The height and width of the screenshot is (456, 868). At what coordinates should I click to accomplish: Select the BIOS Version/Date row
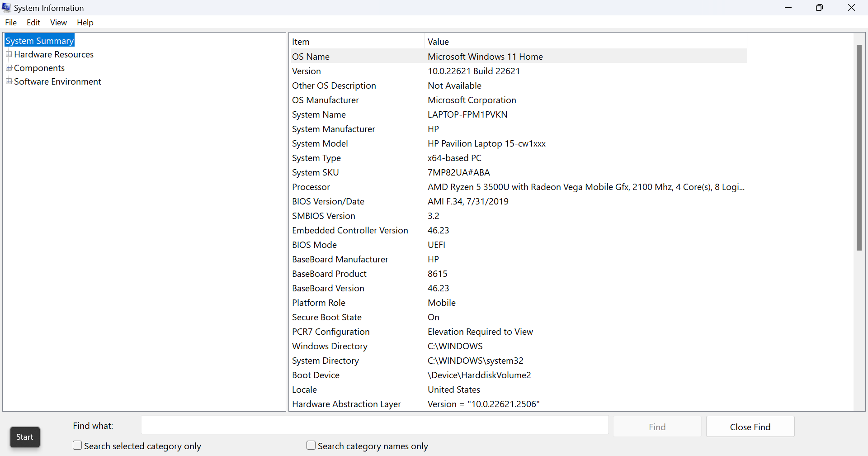tap(518, 201)
